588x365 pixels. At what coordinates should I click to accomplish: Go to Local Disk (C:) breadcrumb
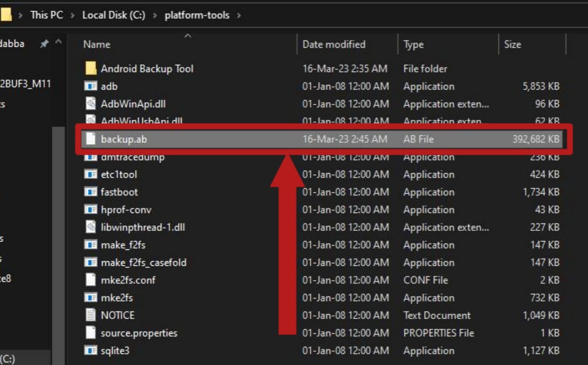point(113,15)
